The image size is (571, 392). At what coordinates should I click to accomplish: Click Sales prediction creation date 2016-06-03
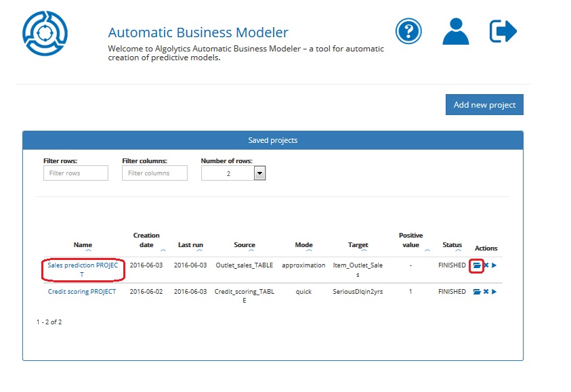(x=146, y=265)
